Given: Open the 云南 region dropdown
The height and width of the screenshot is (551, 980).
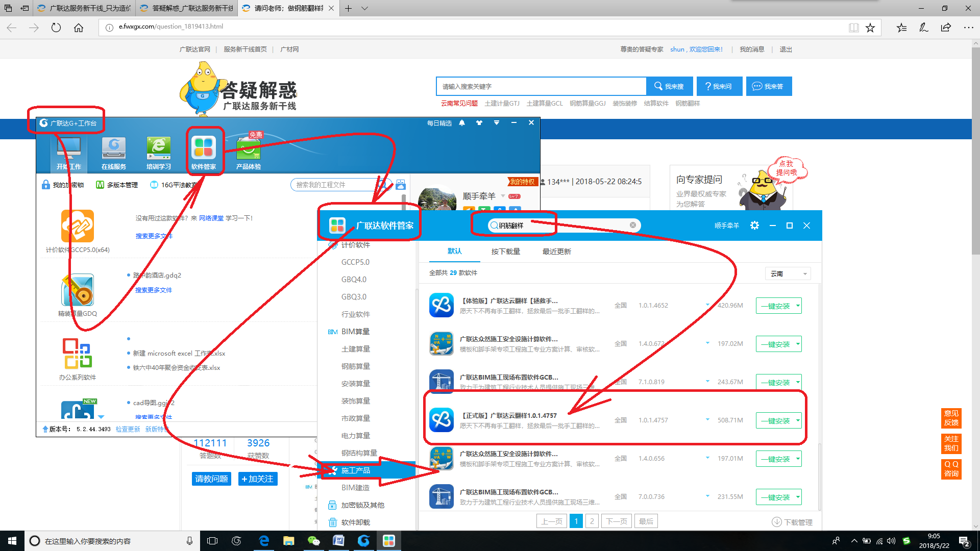Looking at the screenshot, I should tap(788, 274).
